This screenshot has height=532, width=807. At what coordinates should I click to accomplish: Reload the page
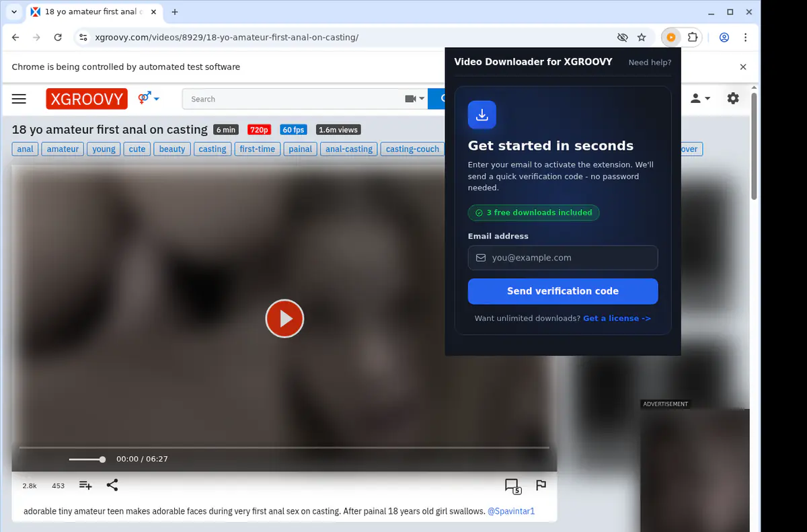58,38
